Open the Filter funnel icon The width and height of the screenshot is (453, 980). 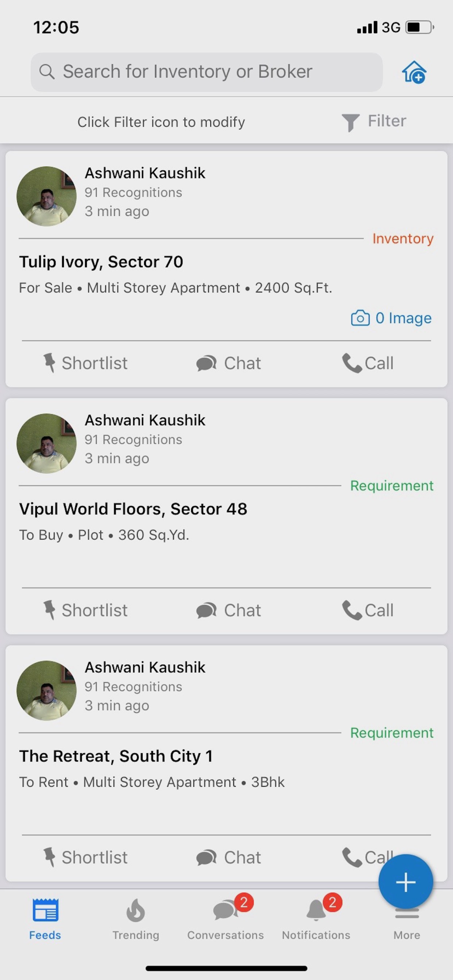point(351,122)
